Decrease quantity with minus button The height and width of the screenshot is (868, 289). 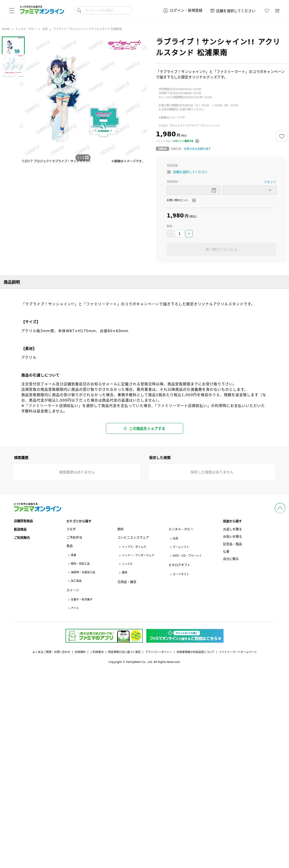coord(171,233)
